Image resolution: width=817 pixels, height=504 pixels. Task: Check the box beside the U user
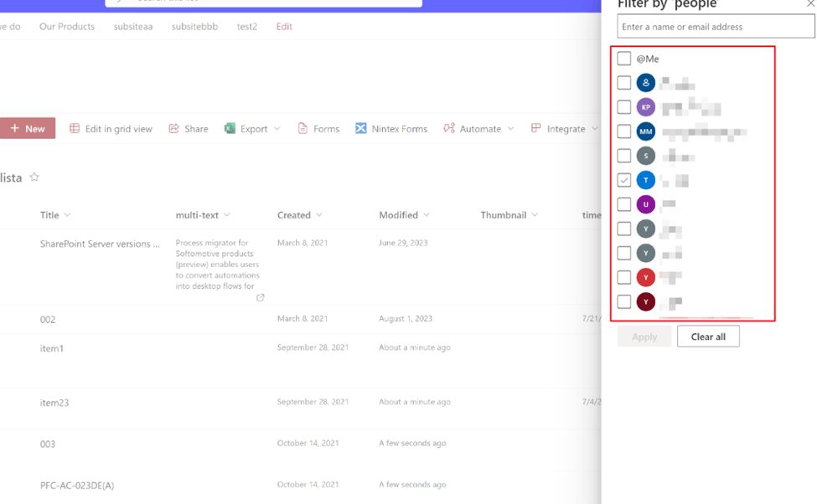pos(623,204)
